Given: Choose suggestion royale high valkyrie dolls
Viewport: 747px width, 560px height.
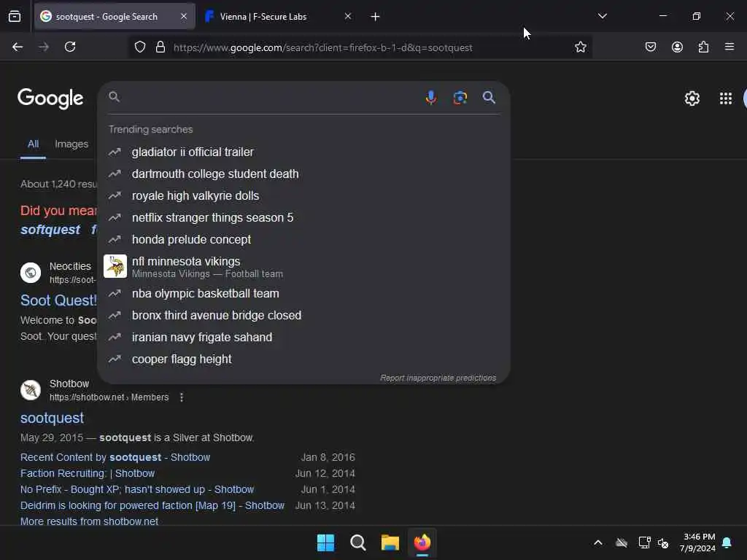Looking at the screenshot, I should pos(303,195).
